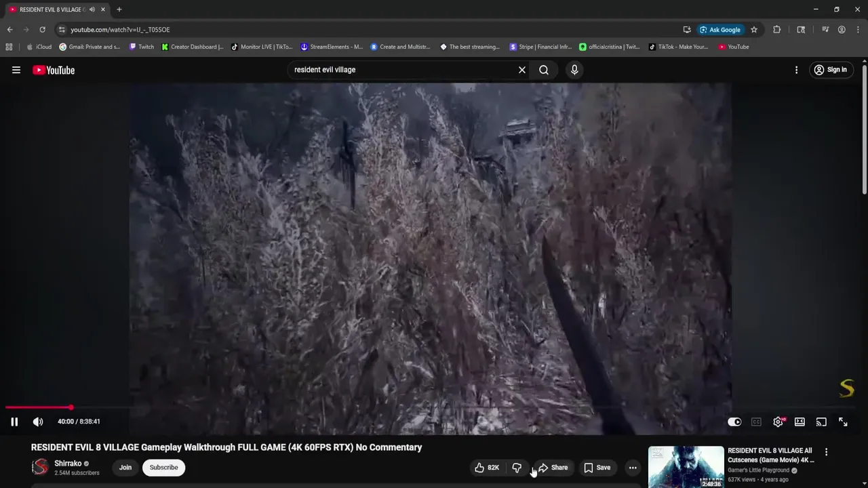The height and width of the screenshot is (488, 868).
Task: Close the RESIDENT EVIL 8 tab
Action: (103, 9)
